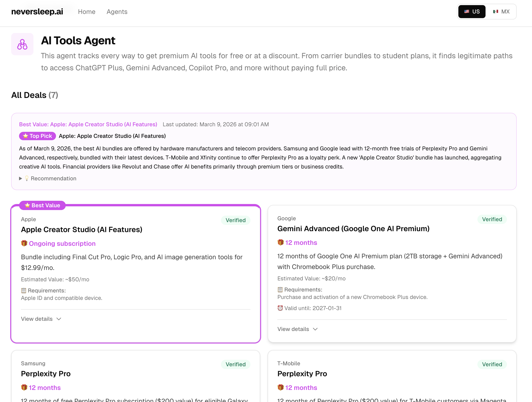Image resolution: width=532 pixels, height=402 pixels.
Task: Click the Verified badge on the T-Mobile card
Action: 492,364
